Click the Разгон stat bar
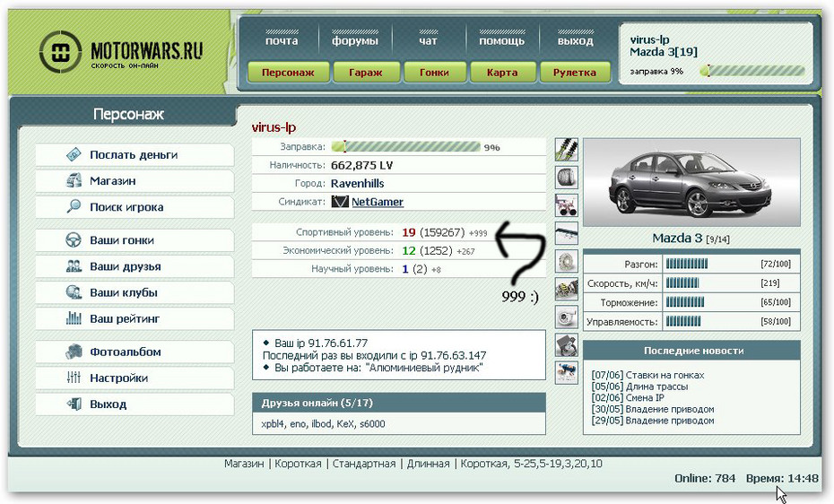The width and height of the screenshot is (834, 504). [x=687, y=264]
